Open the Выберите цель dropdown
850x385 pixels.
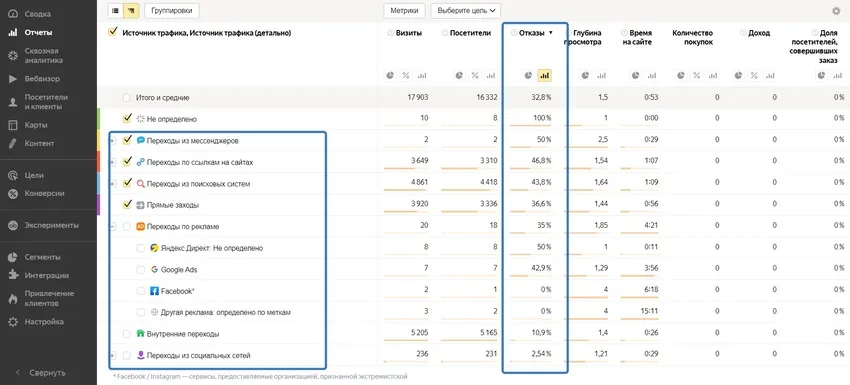pos(466,10)
